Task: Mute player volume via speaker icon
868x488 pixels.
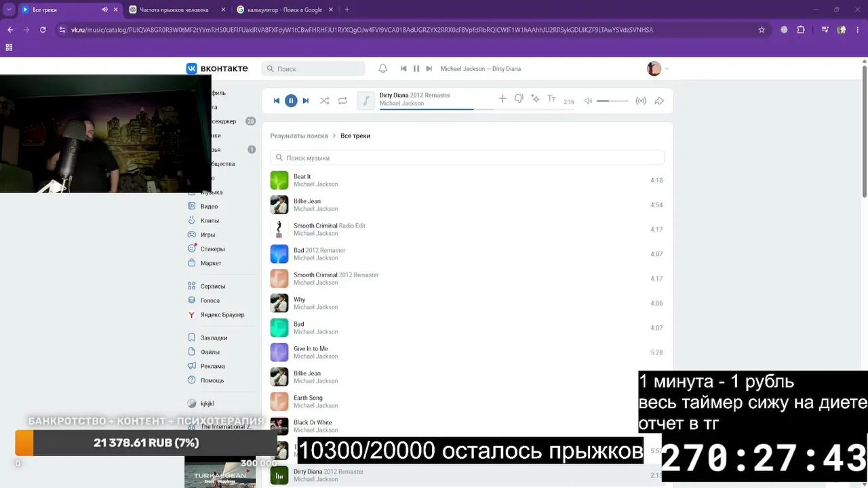Action: pyautogui.click(x=588, y=101)
